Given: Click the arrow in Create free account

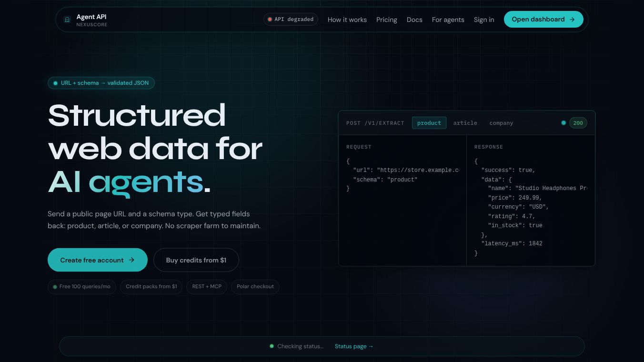Looking at the screenshot, I should click(x=131, y=260).
